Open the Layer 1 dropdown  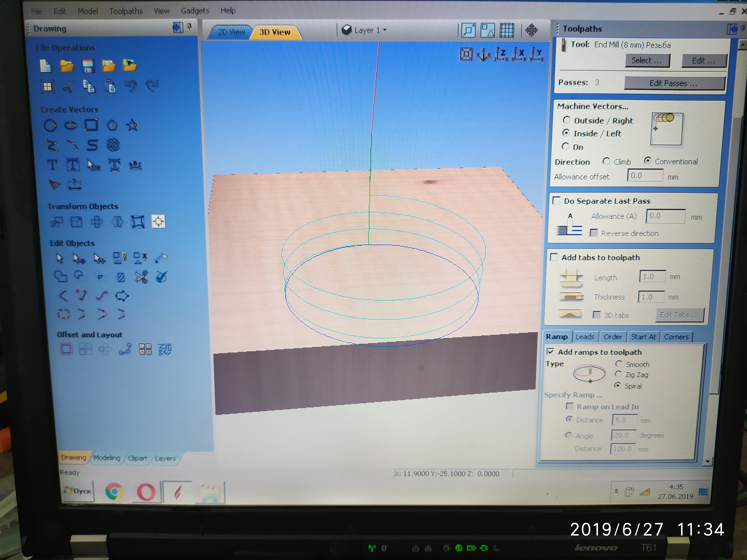pyautogui.click(x=365, y=30)
